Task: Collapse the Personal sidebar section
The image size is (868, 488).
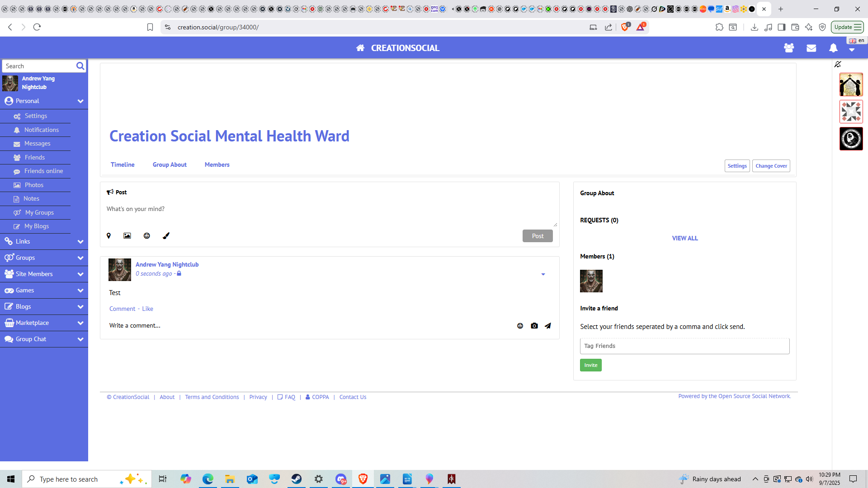Action: point(80,101)
